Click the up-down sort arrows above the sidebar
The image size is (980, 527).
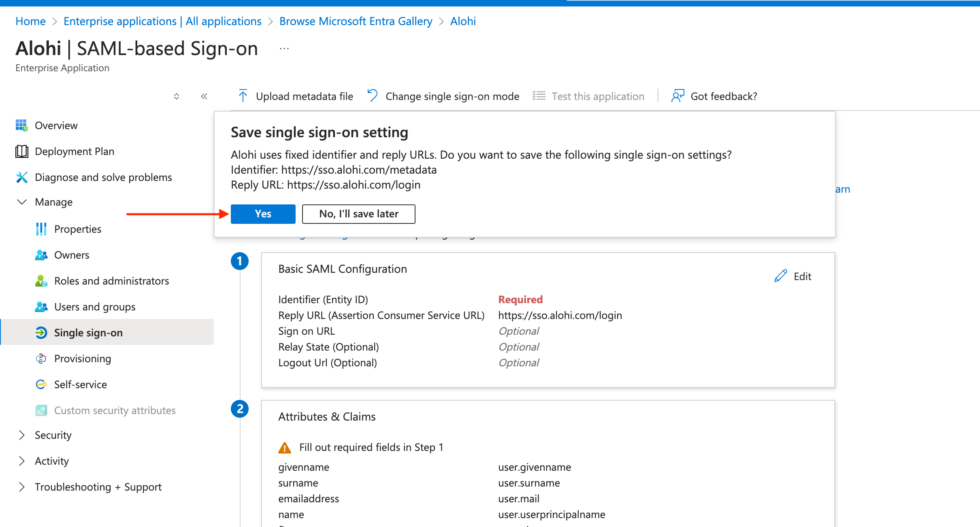[x=177, y=96]
